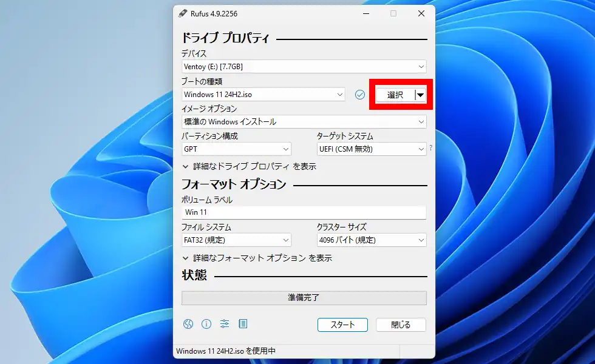The height and width of the screenshot is (364, 595).
Task: Open the image option dropdown
Action: coord(304,122)
